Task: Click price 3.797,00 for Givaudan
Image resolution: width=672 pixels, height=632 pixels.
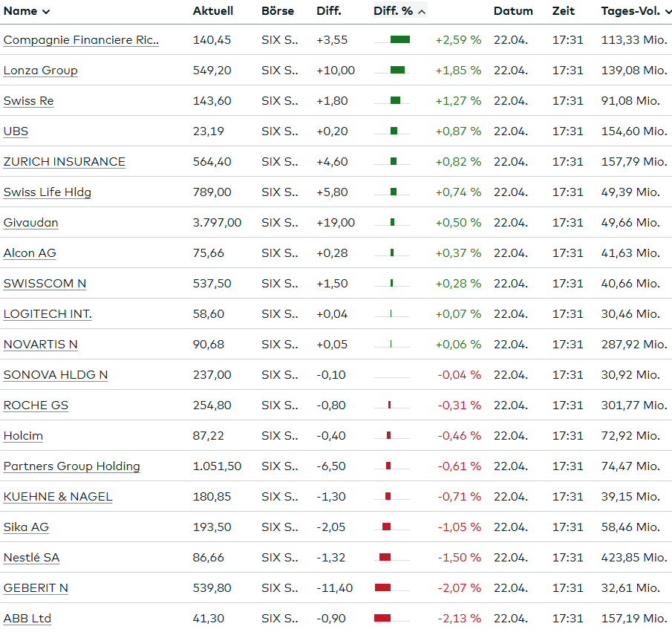Action: 218,223
